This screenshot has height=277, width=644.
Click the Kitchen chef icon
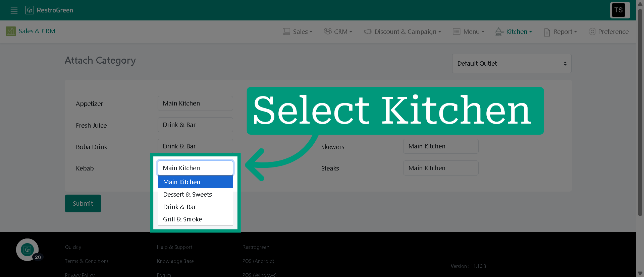(499, 31)
